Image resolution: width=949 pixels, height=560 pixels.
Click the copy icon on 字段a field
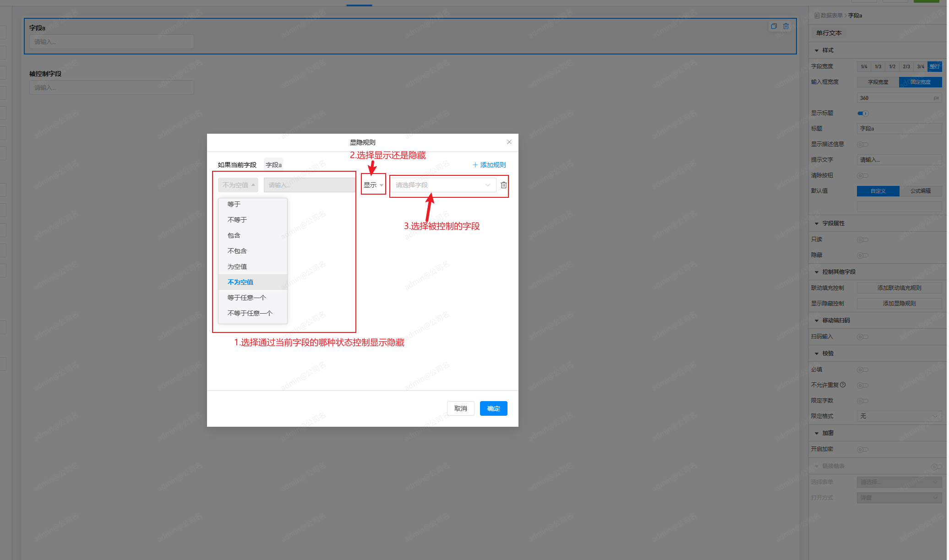[774, 26]
